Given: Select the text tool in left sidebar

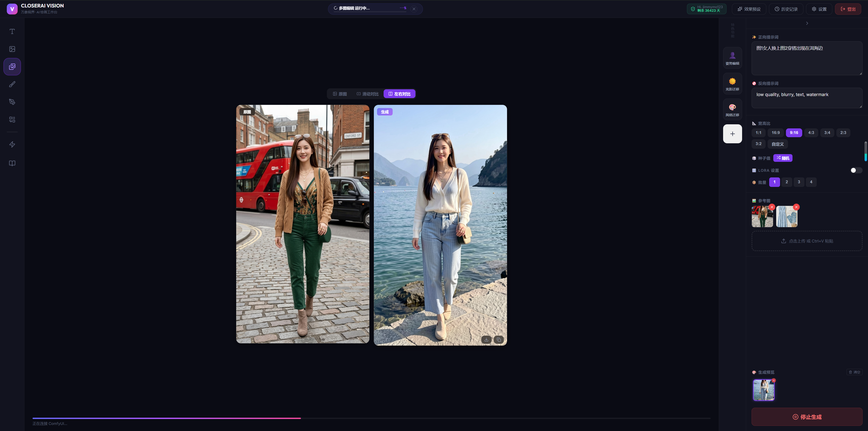Looking at the screenshot, I should coord(12,31).
